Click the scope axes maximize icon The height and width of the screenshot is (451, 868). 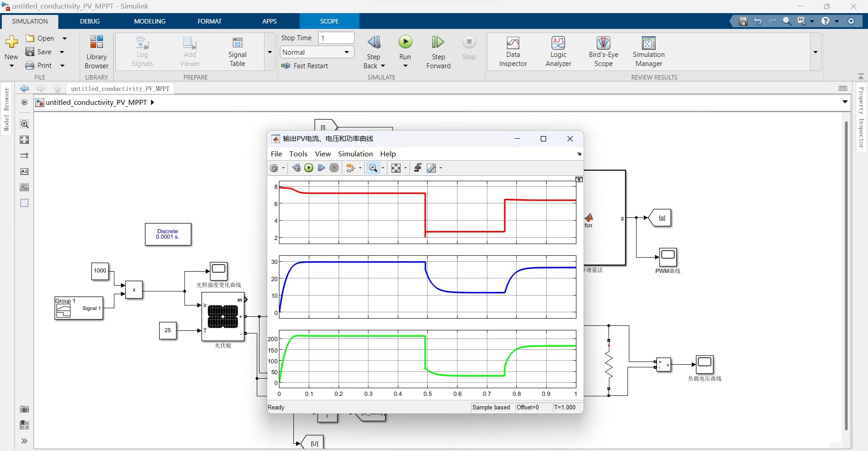[579, 179]
